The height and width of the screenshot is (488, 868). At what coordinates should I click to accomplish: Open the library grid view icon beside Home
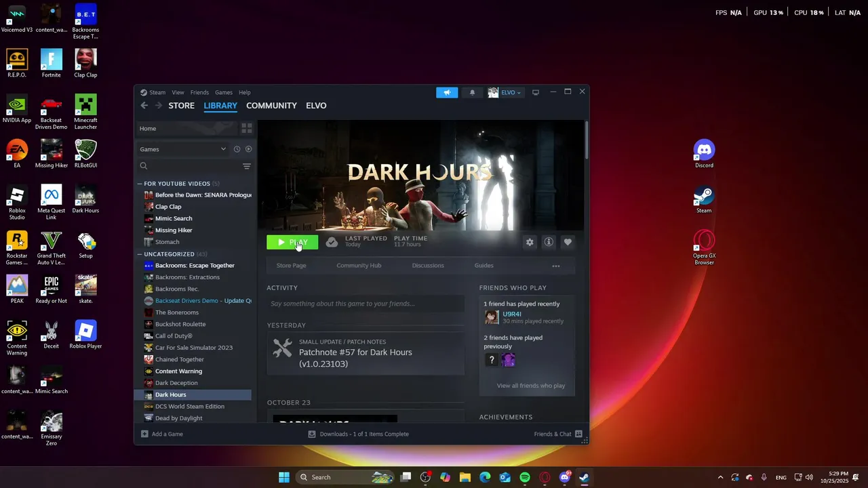coord(247,128)
